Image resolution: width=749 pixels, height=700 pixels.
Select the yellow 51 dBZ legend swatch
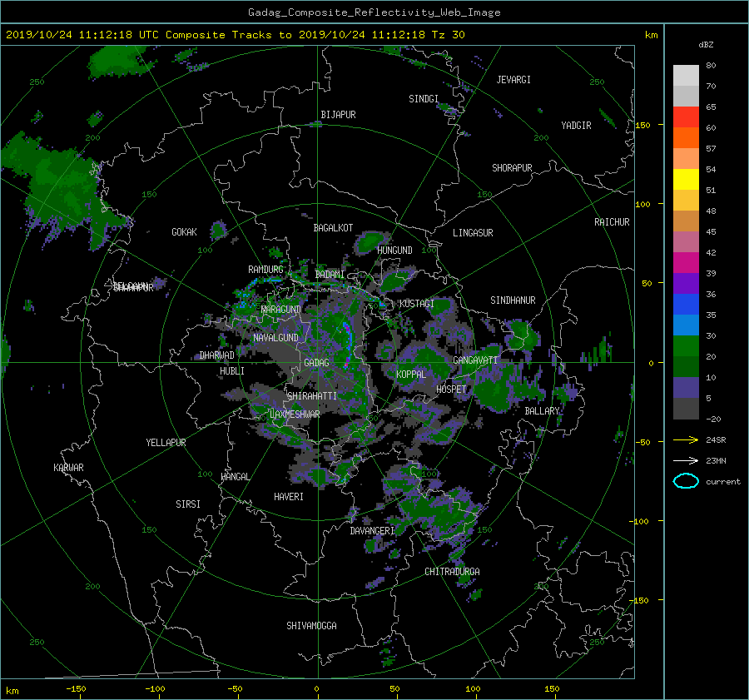686,179
